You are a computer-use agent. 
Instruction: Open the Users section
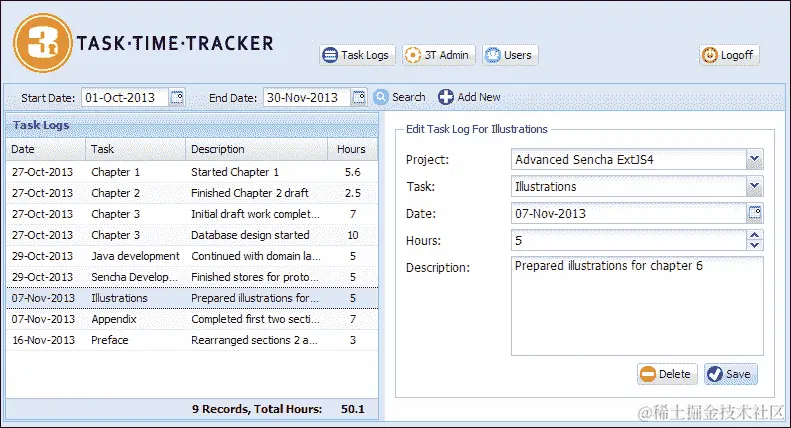510,55
